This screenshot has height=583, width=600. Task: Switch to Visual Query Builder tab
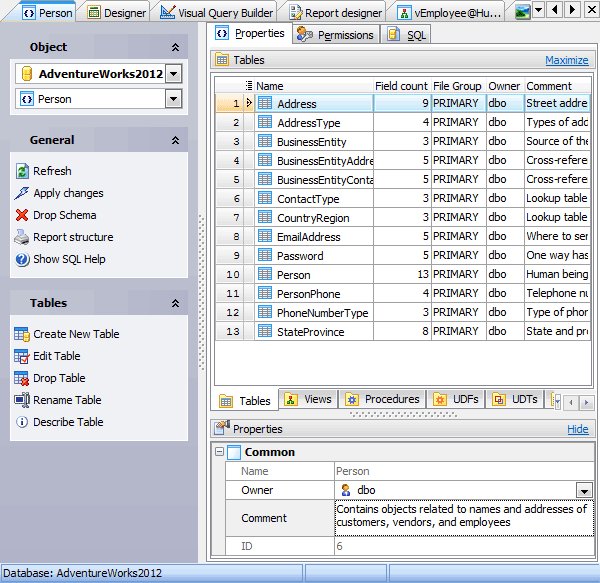(x=216, y=13)
